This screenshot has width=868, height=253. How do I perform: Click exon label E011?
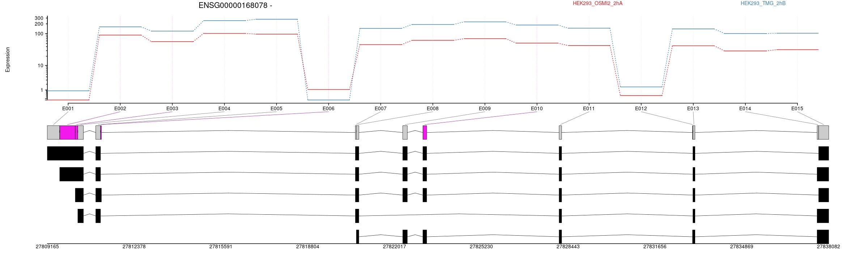589,108
